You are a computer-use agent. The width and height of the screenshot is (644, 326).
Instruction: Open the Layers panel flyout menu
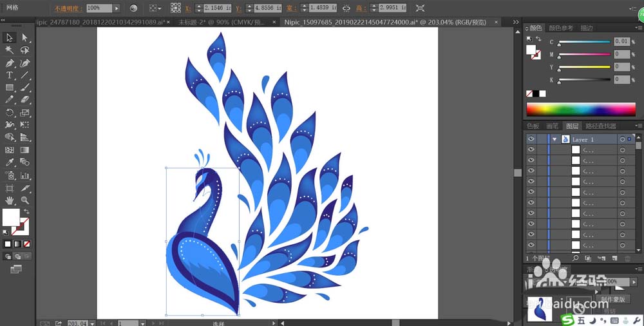point(639,126)
